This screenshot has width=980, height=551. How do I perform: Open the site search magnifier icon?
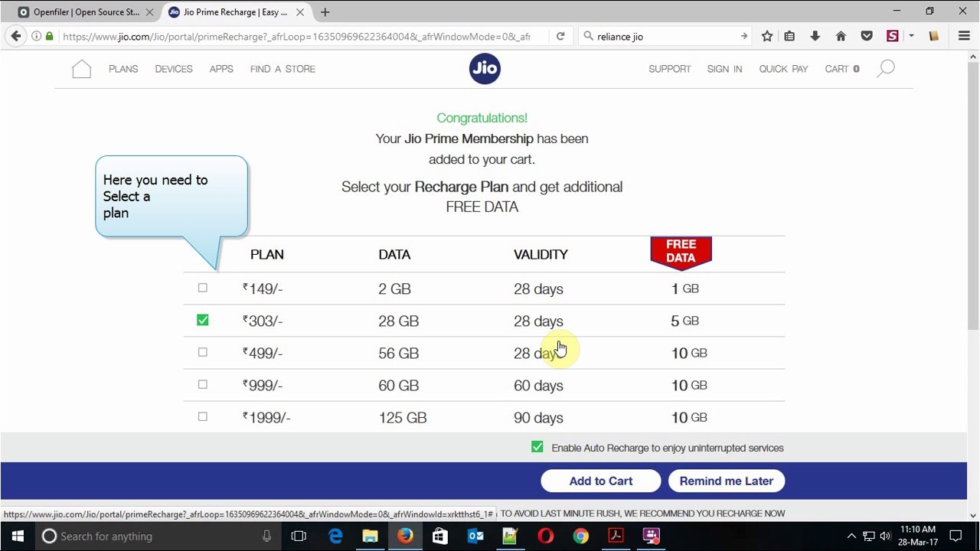click(886, 69)
